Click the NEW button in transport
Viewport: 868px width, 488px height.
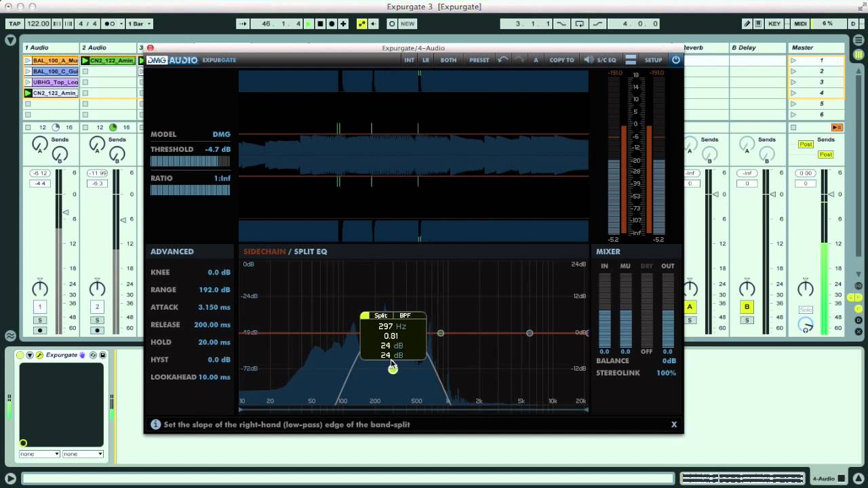408,24
